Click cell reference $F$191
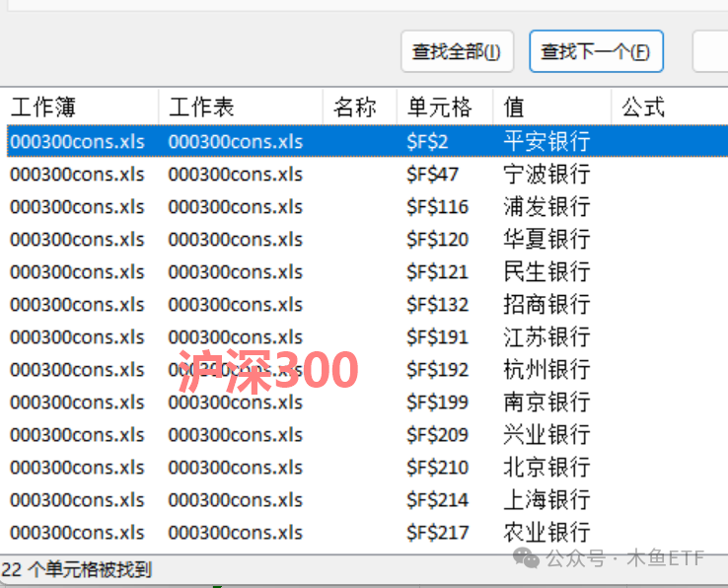Screen dimensions: 728x588 tap(437, 336)
